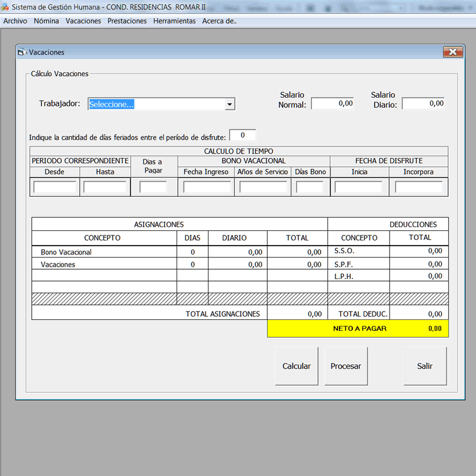Screen dimensions: 476x476
Task: Click the yellow Neto a Pagar cell
Action: [x=358, y=329]
